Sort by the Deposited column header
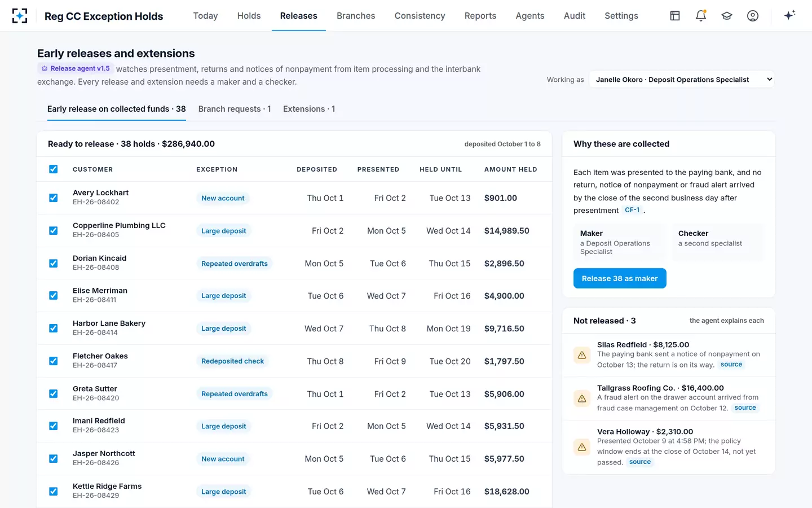 317,169
